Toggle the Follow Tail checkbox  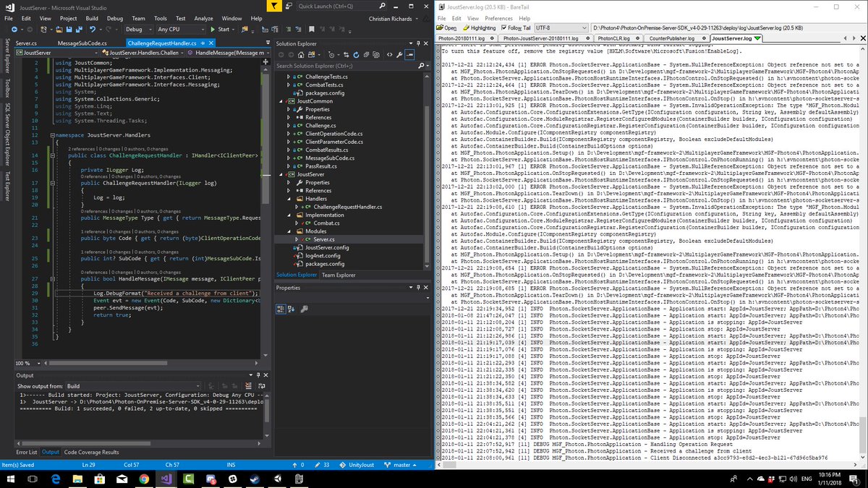pos(504,27)
